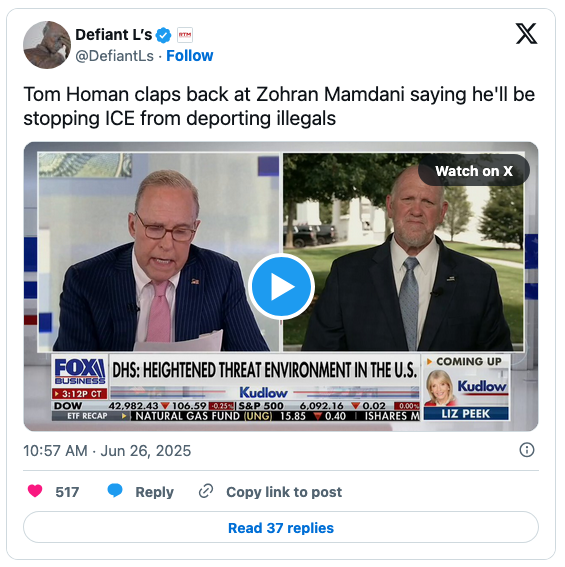Open the 10:57 AM Jun 26, 2025 timestamp
565x567 pixels.
click(107, 451)
